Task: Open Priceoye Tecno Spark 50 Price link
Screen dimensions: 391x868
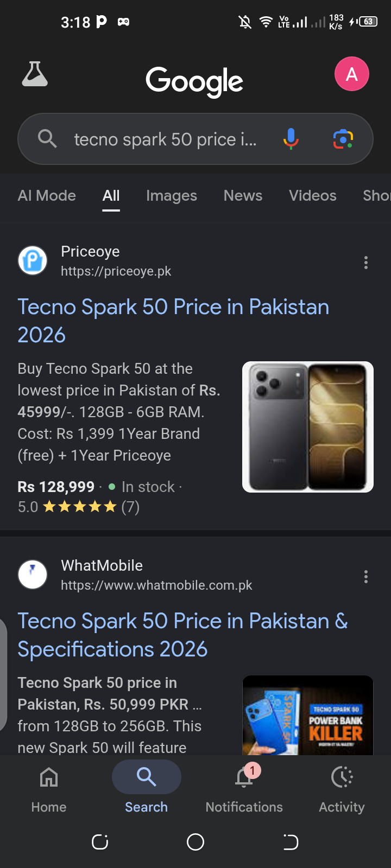Action: point(173,321)
